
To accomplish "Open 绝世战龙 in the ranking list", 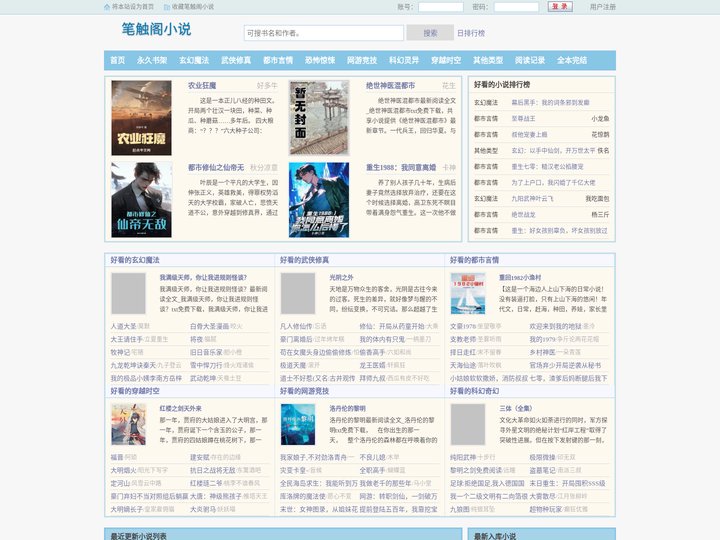I will click(523, 214).
